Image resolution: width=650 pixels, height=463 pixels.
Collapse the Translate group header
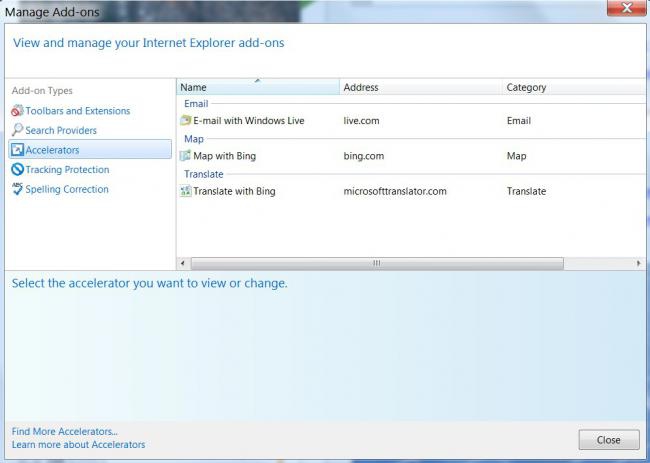tap(204, 174)
